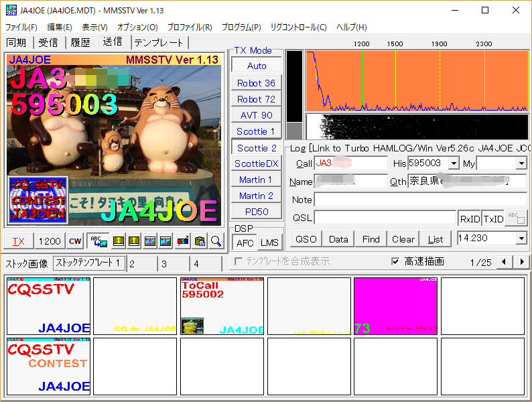Open the color adjustment icon with RGB bars
The height and width of the screenshot is (402, 532).
click(183, 241)
